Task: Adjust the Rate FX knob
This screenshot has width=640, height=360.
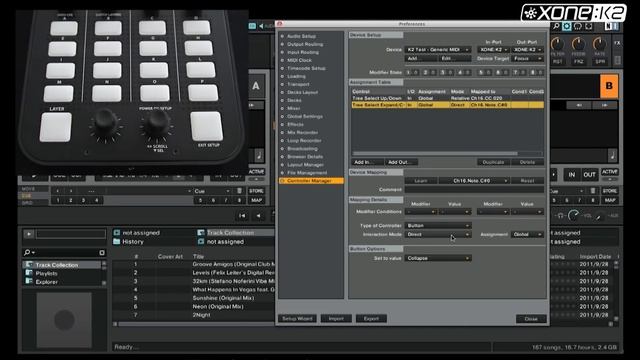Action: [x=599, y=44]
